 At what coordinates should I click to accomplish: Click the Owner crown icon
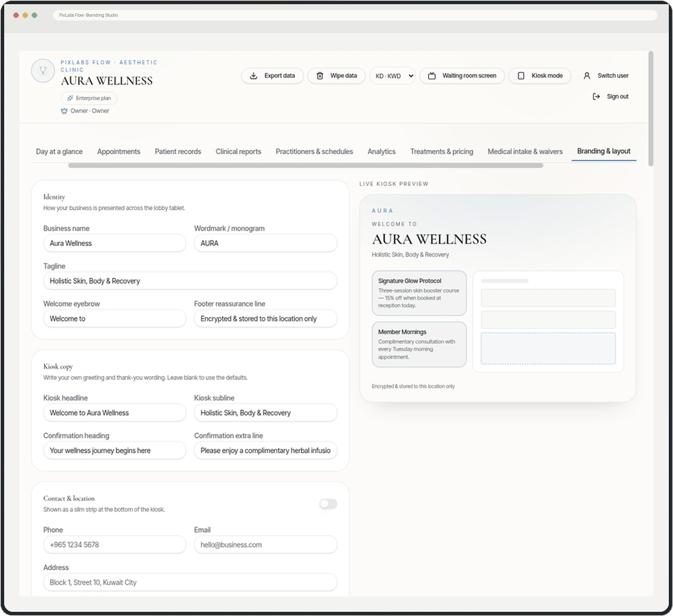[x=64, y=111]
